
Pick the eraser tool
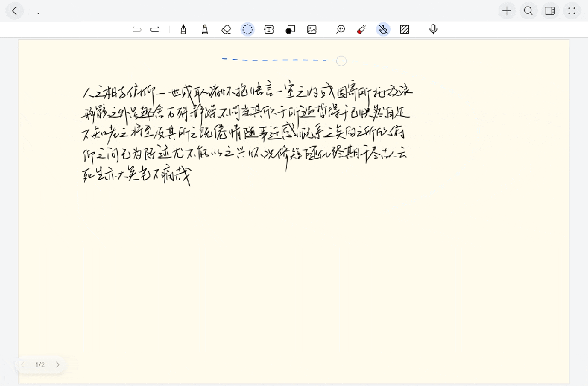(x=226, y=29)
